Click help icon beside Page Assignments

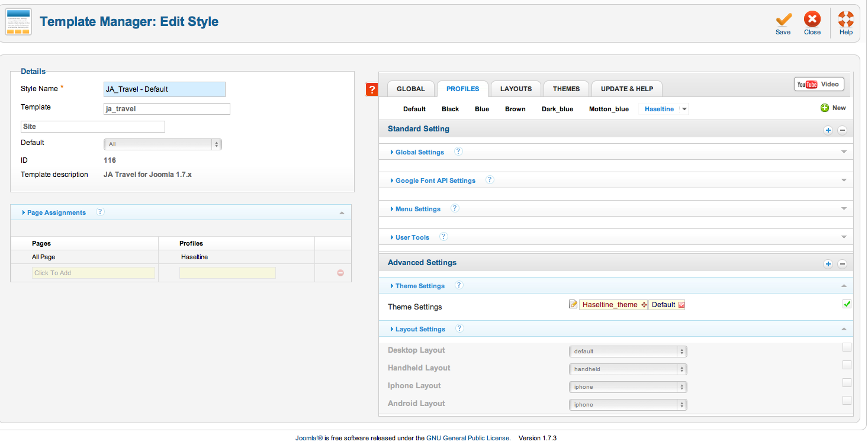click(100, 212)
